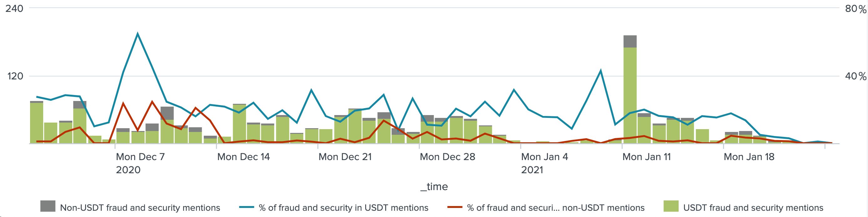Click the gray top of the tallest bar
The width and height of the screenshot is (868, 217).
(x=630, y=41)
